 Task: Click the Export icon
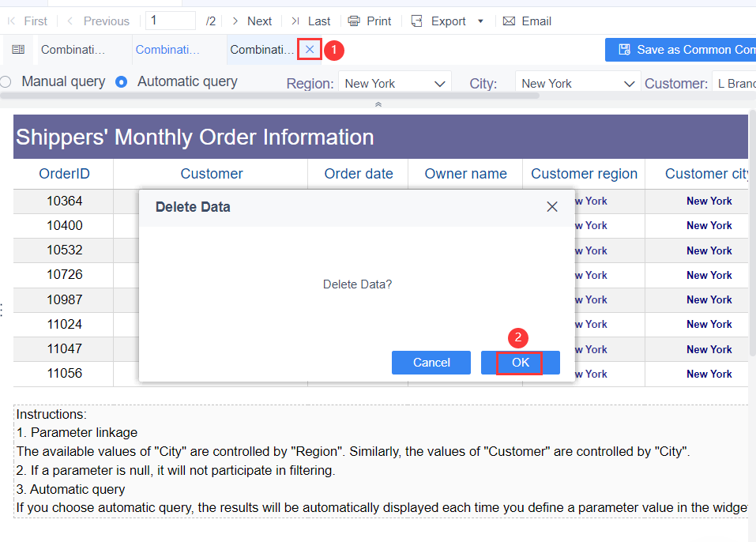417,21
